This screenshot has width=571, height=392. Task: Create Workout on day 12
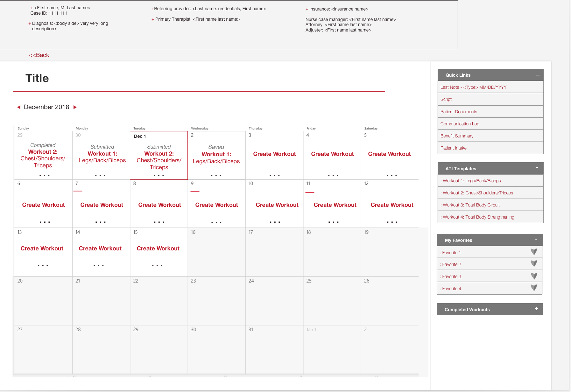pos(392,205)
